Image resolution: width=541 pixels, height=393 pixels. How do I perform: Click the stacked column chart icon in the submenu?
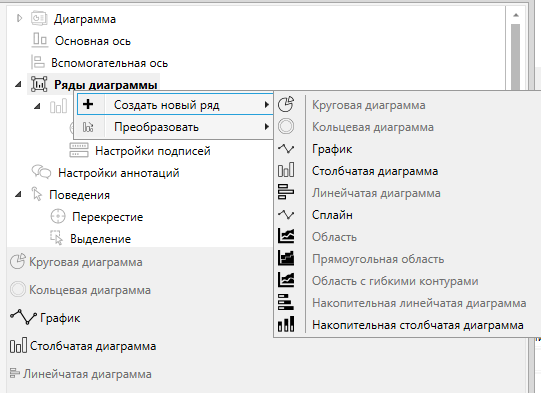coord(286,325)
